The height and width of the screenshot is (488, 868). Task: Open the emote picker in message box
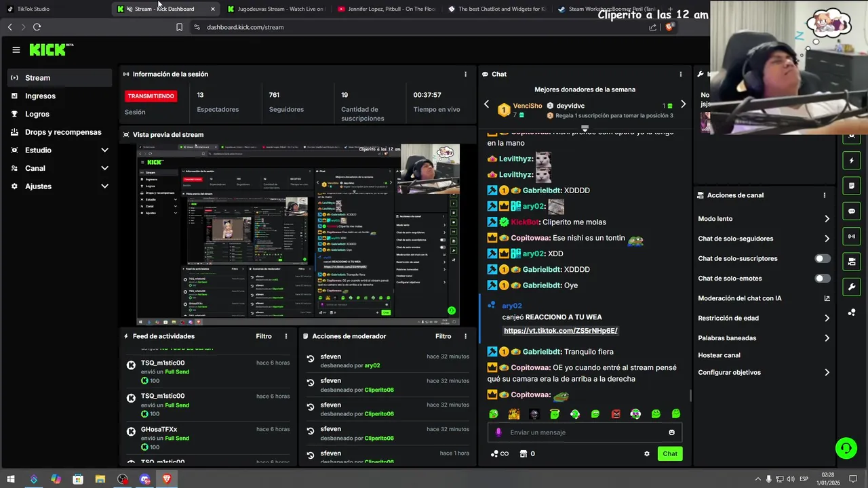tap(672, 432)
